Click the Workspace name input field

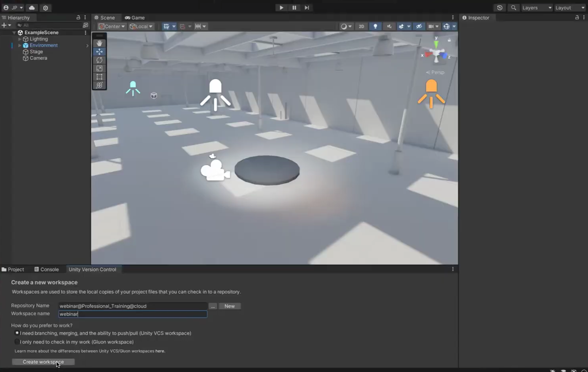pos(133,314)
